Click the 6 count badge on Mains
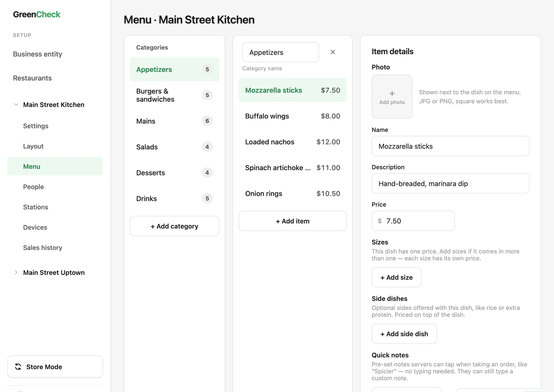 [207, 121]
